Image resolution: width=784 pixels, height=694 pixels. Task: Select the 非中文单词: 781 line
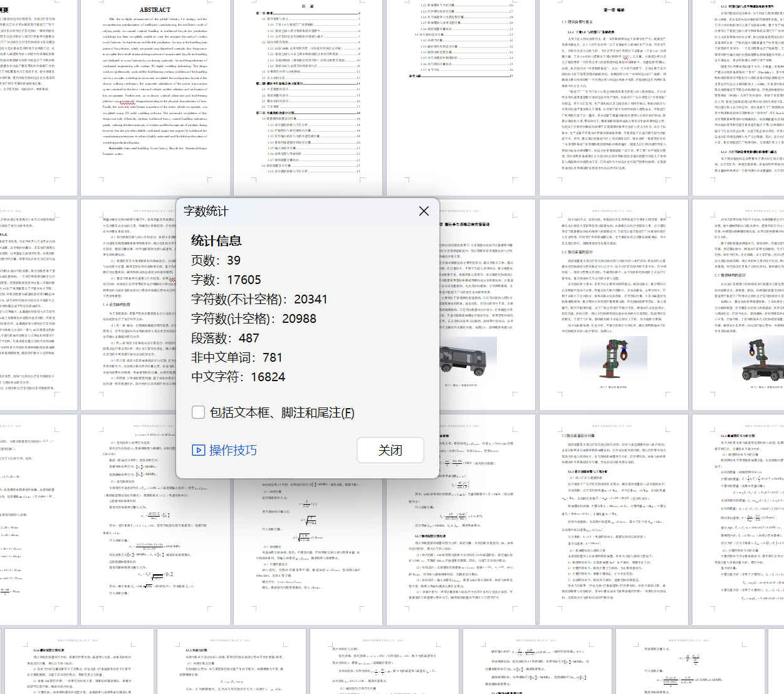[x=237, y=357]
